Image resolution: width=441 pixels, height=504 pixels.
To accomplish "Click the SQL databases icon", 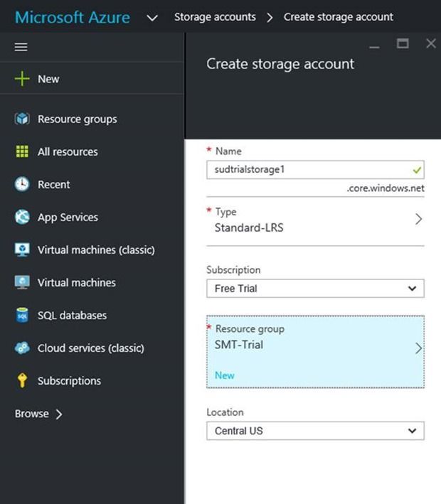I will (x=22, y=315).
